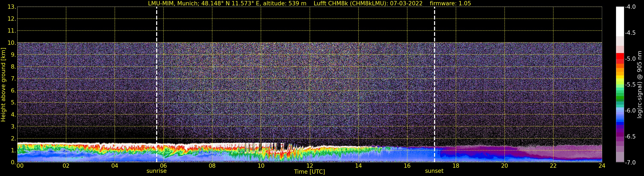Click the "Time [UTC]" axis title
The height and width of the screenshot is (176, 644).
310,172
